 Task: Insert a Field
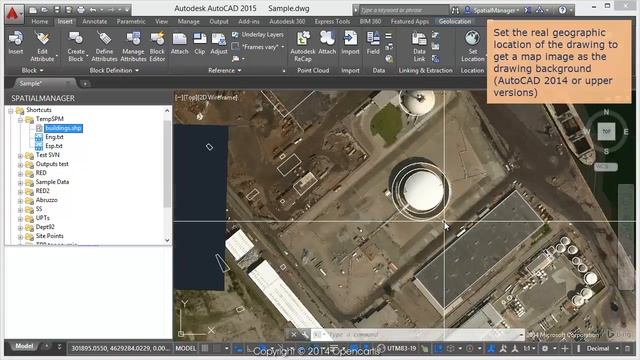click(373, 42)
